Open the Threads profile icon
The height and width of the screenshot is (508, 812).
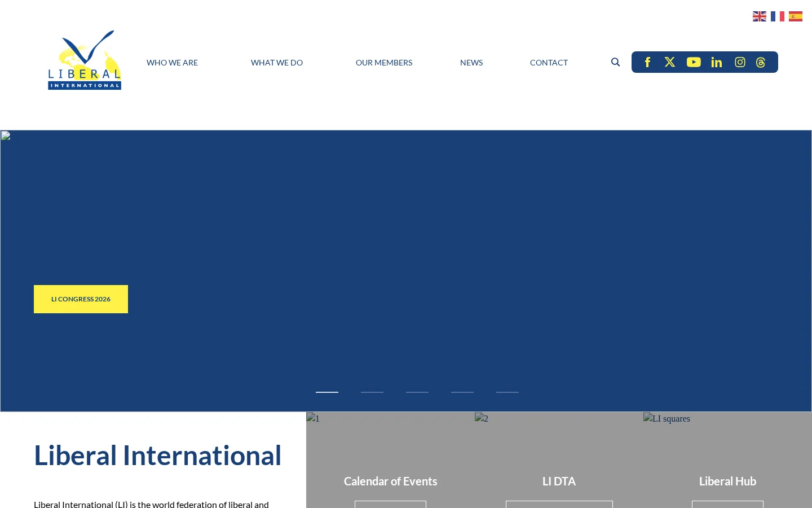[x=761, y=62]
